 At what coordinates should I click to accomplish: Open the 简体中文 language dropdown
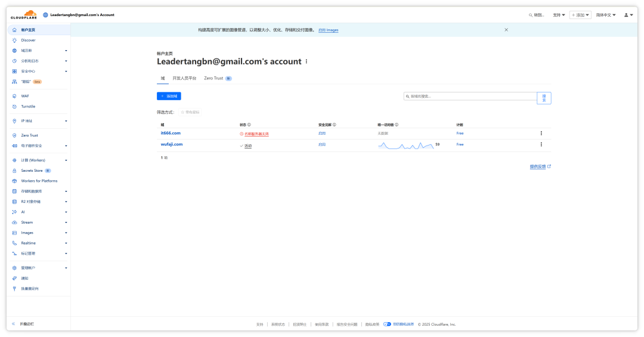(x=606, y=15)
